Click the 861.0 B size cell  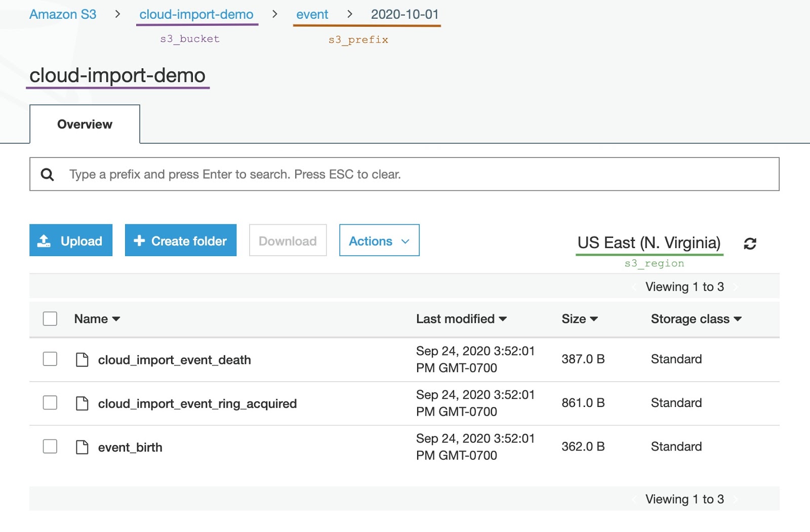[x=583, y=402]
